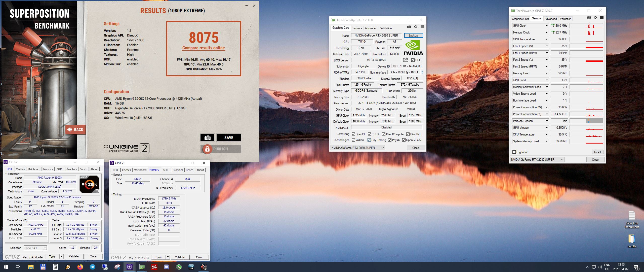Open Validation tab in GPU-Z Graphics Card window
The width and height of the screenshot is (644, 272).
[x=386, y=28]
